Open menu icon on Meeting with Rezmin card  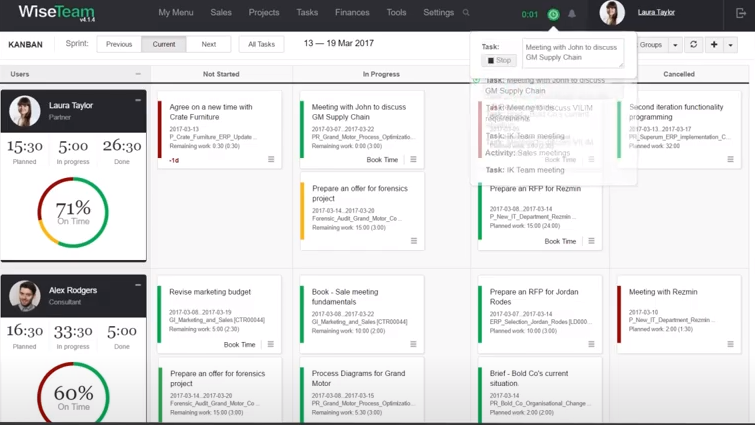pos(730,344)
